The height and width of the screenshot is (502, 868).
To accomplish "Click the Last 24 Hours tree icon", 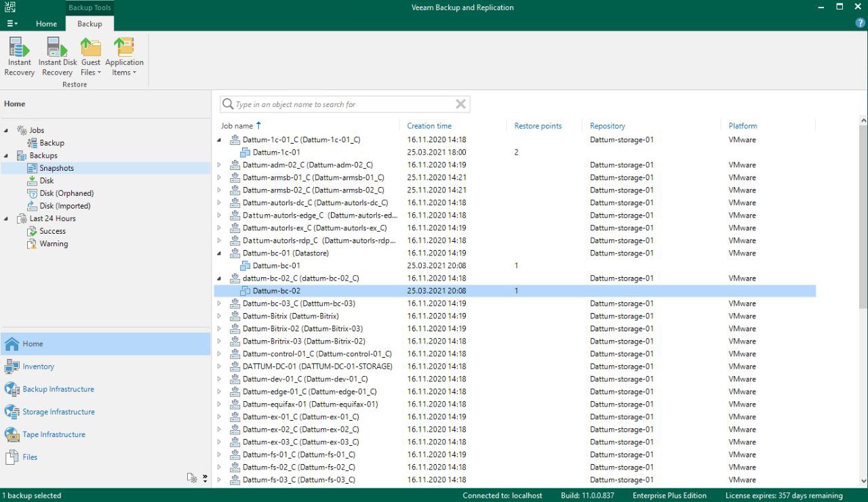I will [22, 219].
